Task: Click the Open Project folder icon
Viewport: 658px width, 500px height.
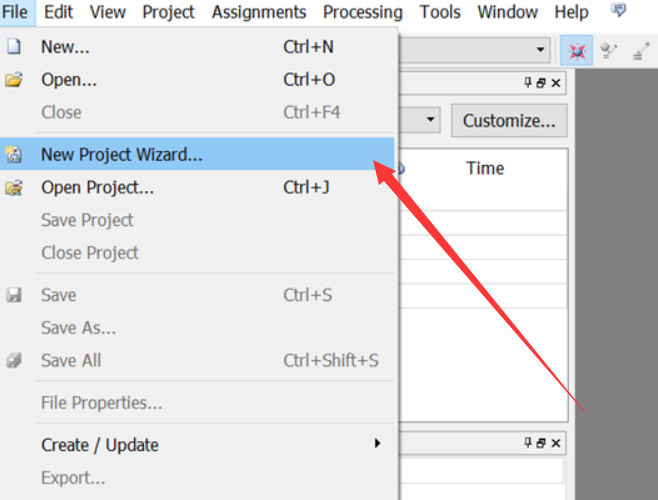Action: (14, 188)
